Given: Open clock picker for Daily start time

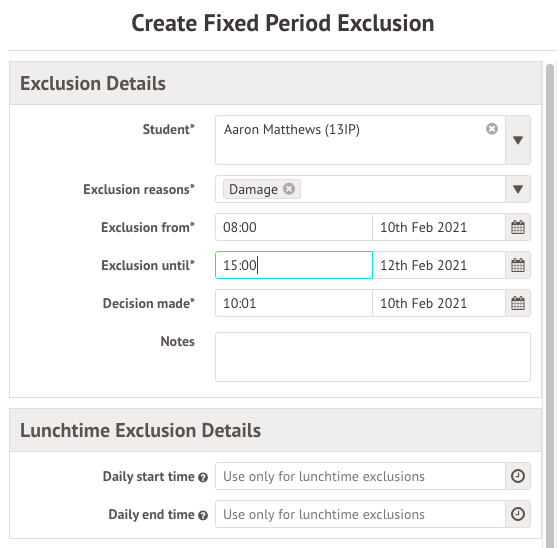Looking at the screenshot, I should 518,476.
